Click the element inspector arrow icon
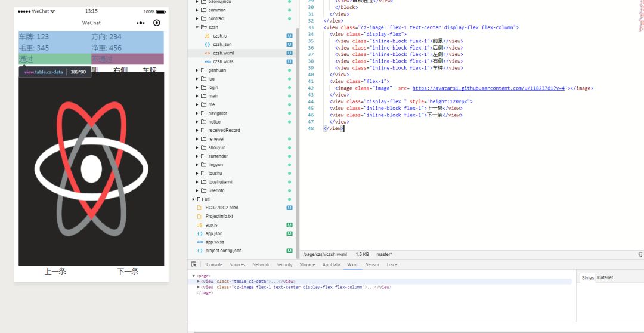This screenshot has width=644, height=333. pos(194,264)
